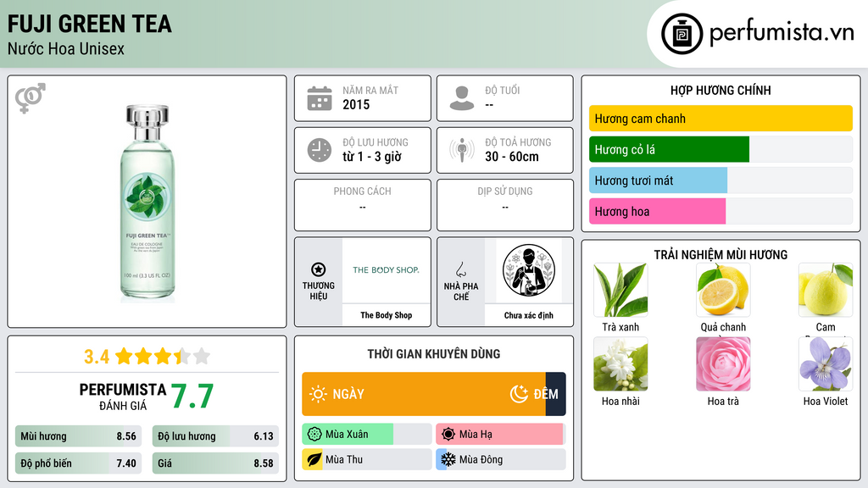Click the Độ lưu hương 6.13 score bar
Image resolution: width=868 pixels, height=488 pixels.
pos(215,436)
